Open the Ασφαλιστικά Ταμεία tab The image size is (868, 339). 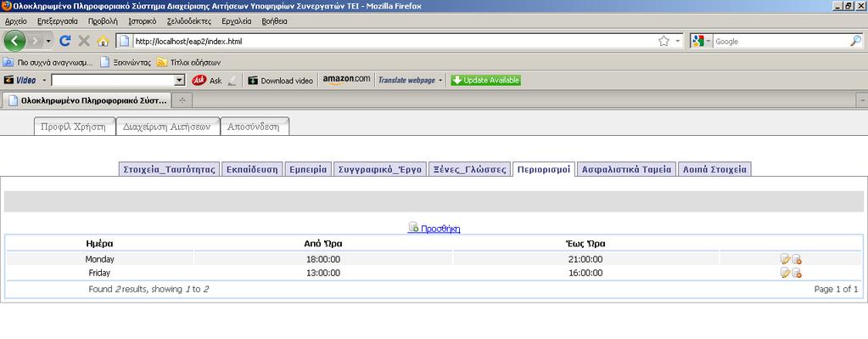tap(627, 170)
